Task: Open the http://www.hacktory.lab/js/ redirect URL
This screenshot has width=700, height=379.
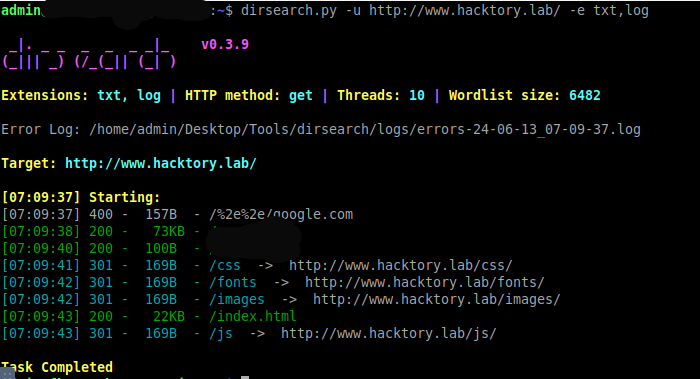Action: 388,333
